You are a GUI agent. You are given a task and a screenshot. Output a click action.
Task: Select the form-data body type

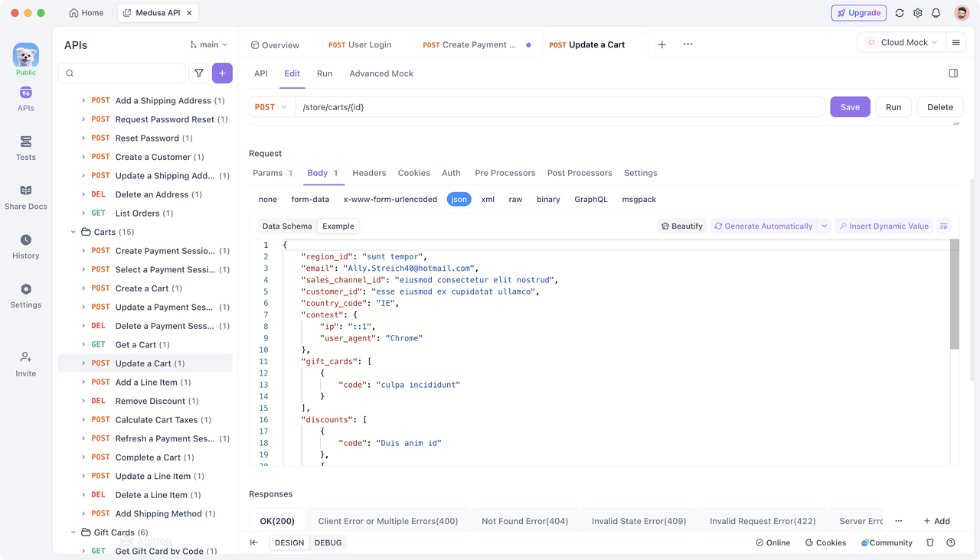click(310, 199)
